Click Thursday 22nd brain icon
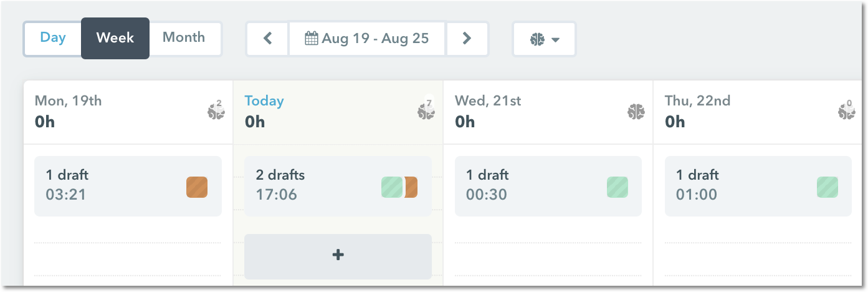868x292 pixels. [846, 110]
